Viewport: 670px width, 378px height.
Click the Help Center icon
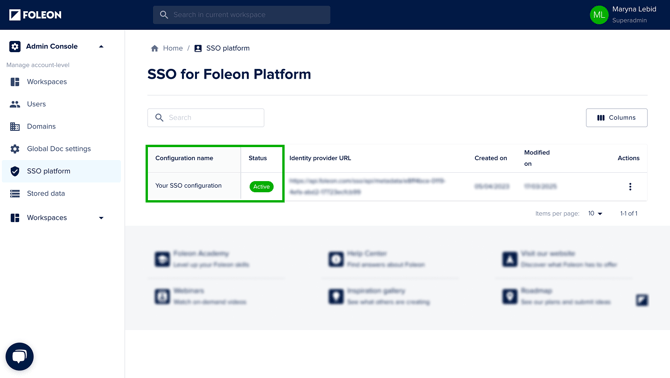click(x=336, y=259)
